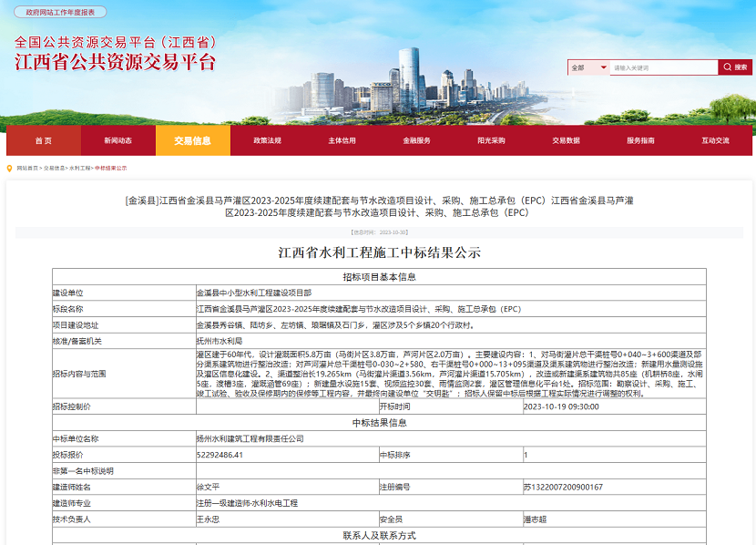Click the 中标结果公示 breadcrumb link
This screenshot has width=756, height=545.
[111, 169]
